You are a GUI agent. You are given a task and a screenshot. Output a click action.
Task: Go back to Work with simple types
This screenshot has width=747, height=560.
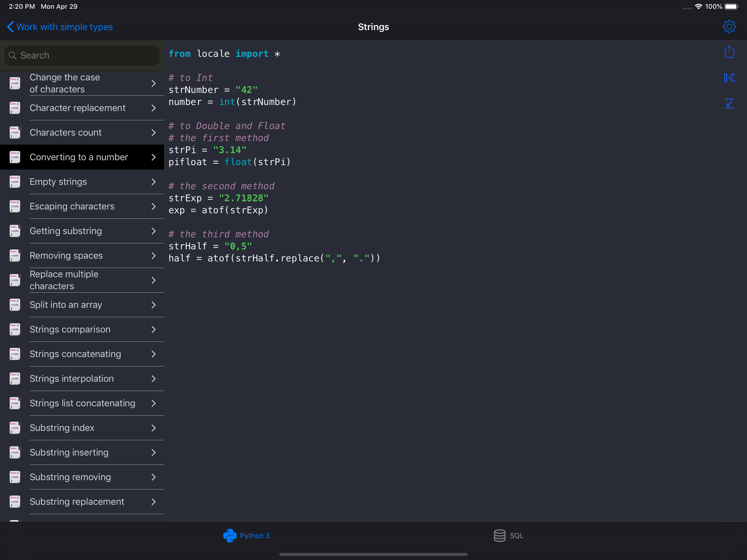coord(65,27)
